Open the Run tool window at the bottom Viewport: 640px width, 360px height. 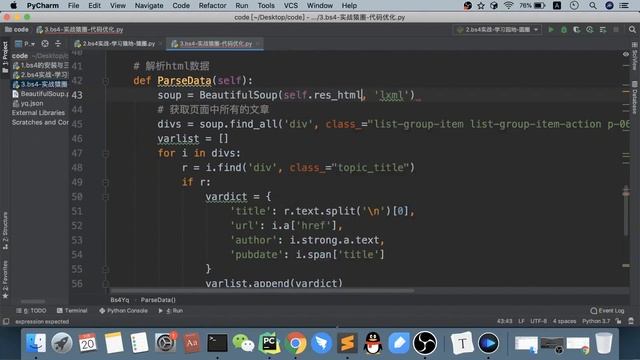point(171,311)
